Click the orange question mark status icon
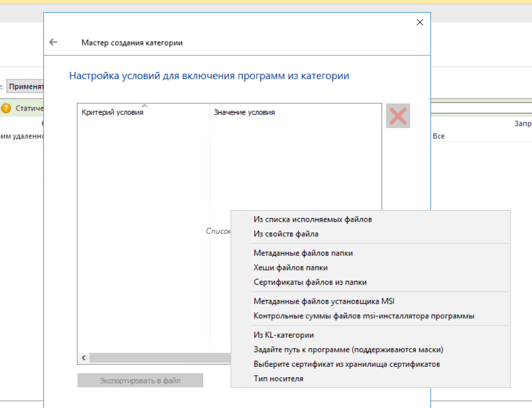 click(6, 108)
